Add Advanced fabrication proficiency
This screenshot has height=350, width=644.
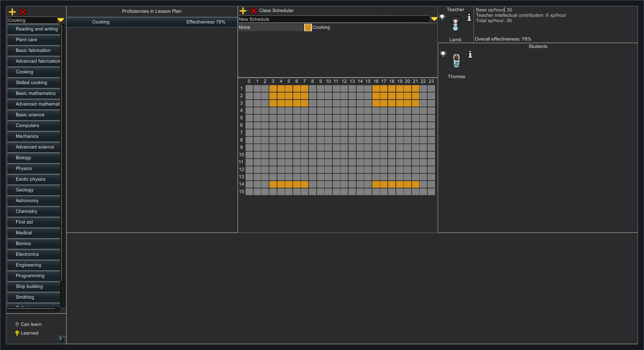(x=34, y=61)
